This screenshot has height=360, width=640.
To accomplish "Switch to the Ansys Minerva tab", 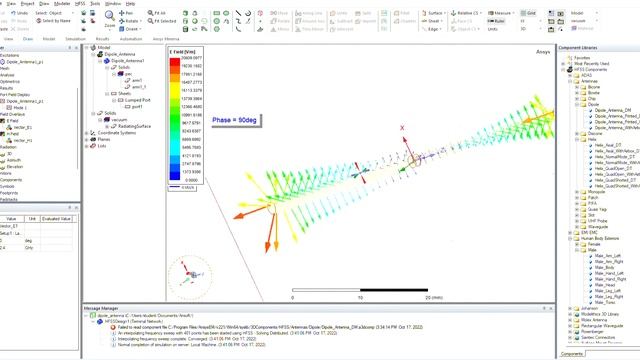I will pyautogui.click(x=166, y=39).
